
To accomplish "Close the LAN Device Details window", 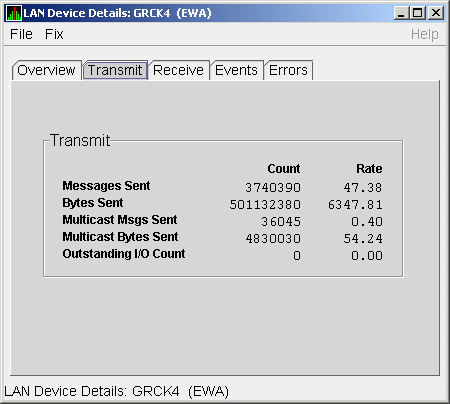I will coord(436,13).
